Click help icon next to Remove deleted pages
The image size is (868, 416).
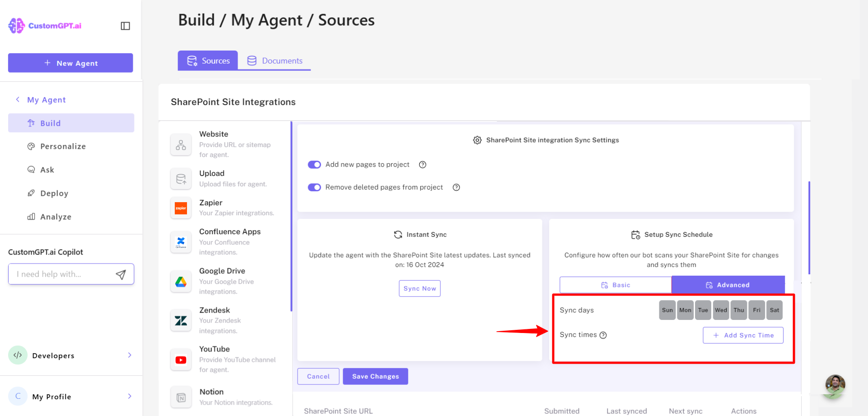click(x=457, y=187)
